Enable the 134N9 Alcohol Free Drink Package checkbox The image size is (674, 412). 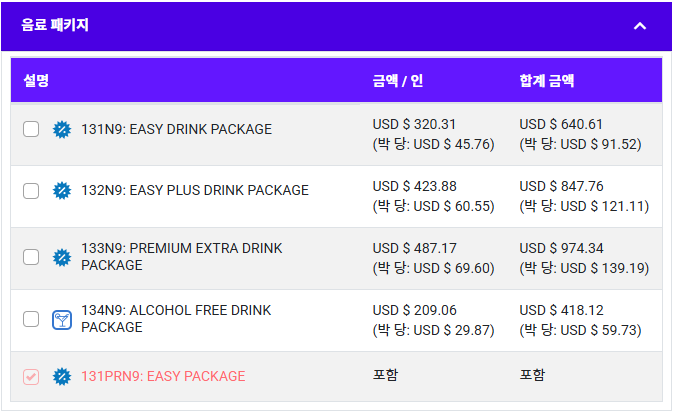(x=31, y=319)
